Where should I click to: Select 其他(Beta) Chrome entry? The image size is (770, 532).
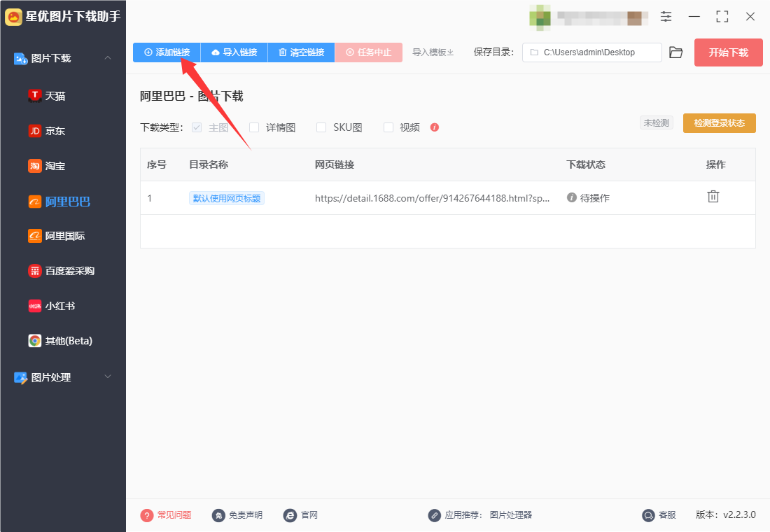click(60, 340)
